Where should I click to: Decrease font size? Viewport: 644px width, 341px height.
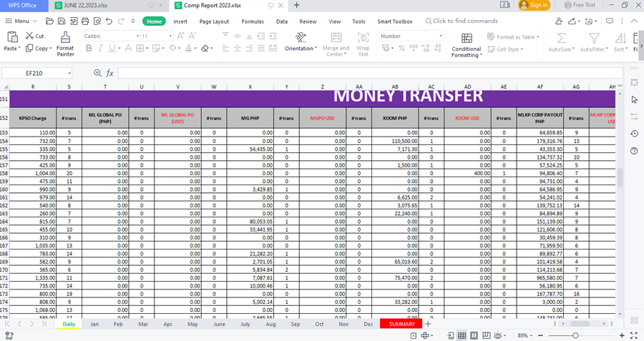point(192,36)
